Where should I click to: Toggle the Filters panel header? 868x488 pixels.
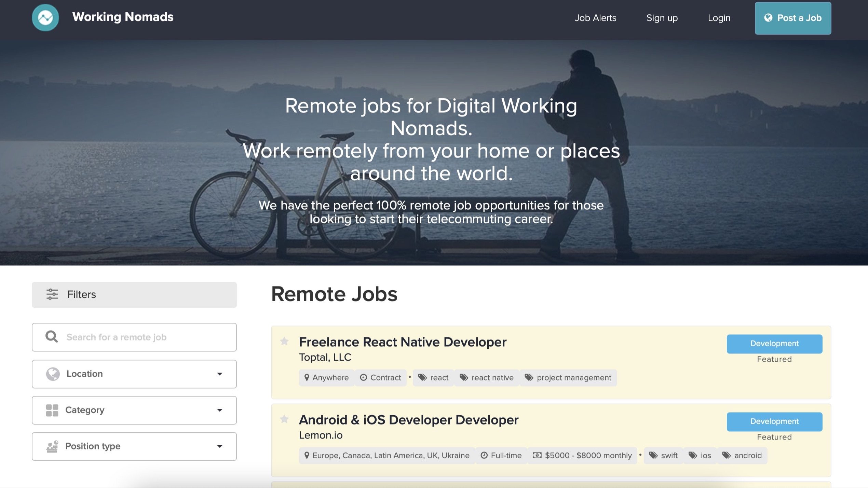coord(134,295)
